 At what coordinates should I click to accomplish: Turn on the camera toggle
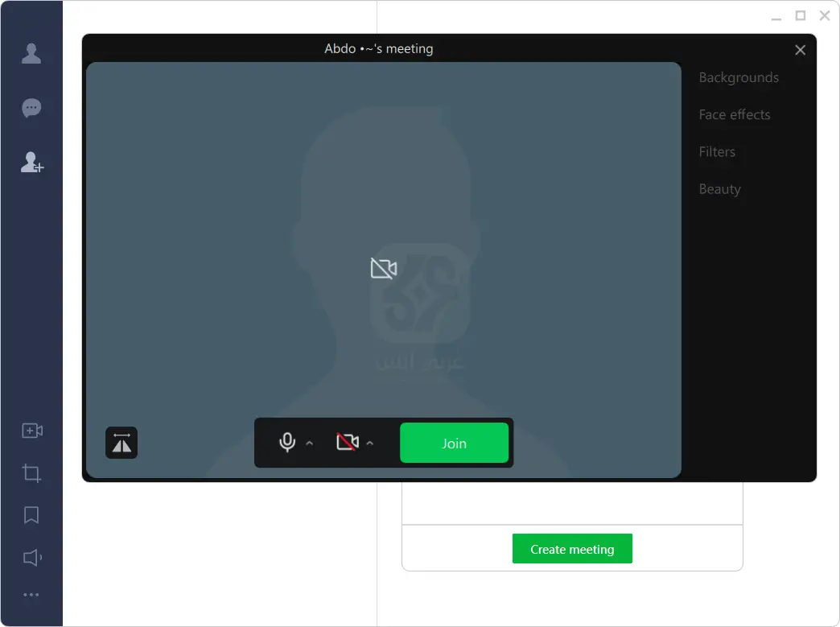click(347, 443)
